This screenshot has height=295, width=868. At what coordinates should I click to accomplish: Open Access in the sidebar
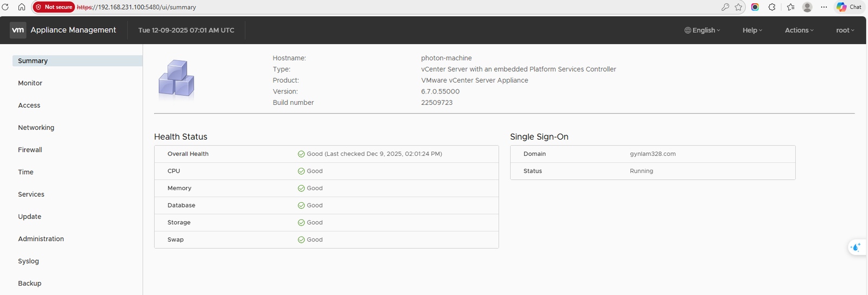tap(29, 105)
